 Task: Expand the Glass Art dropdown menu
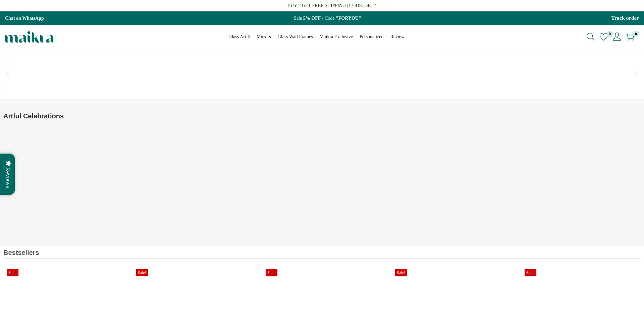click(239, 37)
